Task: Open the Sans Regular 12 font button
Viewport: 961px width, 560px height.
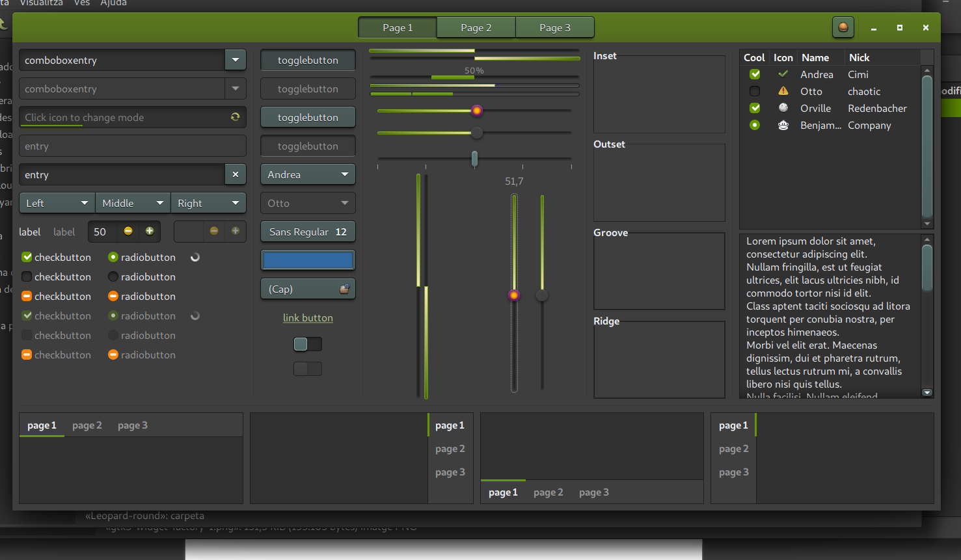Action: click(x=308, y=232)
